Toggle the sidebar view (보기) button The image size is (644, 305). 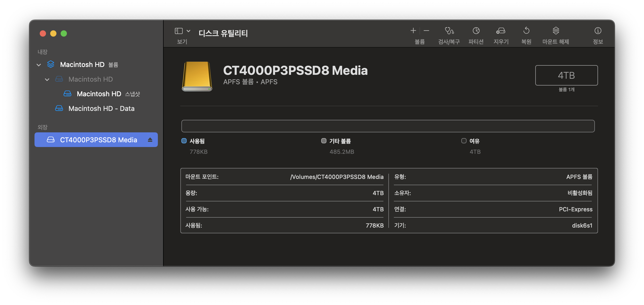click(179, 31)
